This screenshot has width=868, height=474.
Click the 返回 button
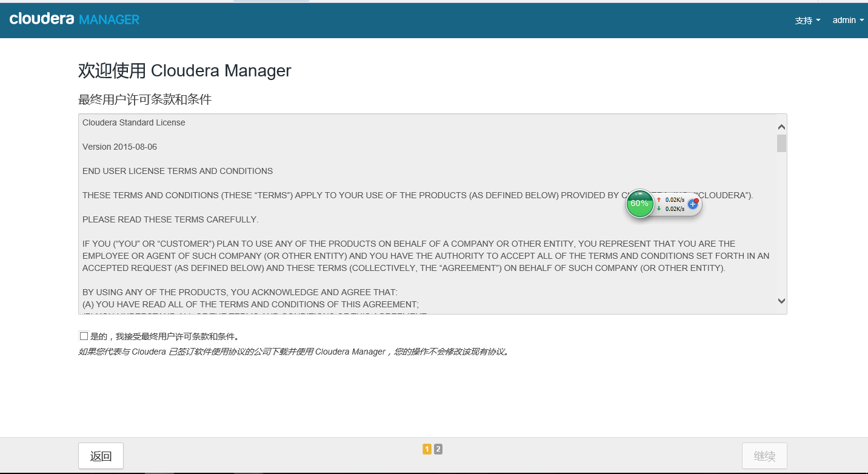click(x=101, y=456)
